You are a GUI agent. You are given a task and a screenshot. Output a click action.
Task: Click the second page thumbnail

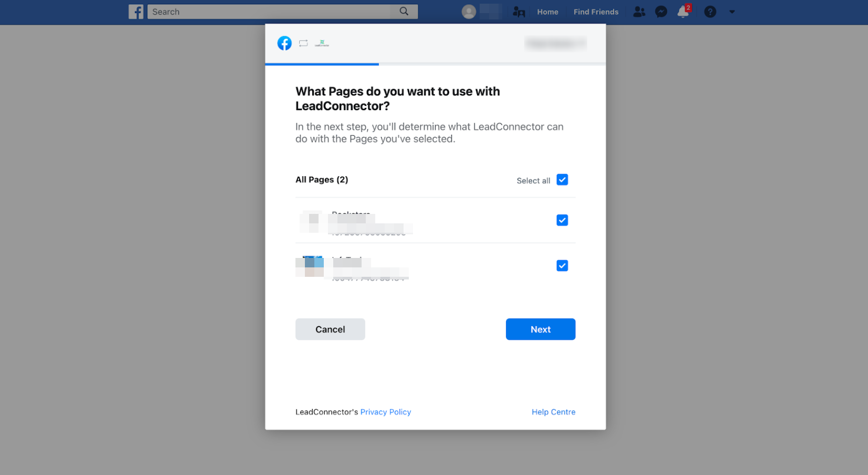click(310, 266)
